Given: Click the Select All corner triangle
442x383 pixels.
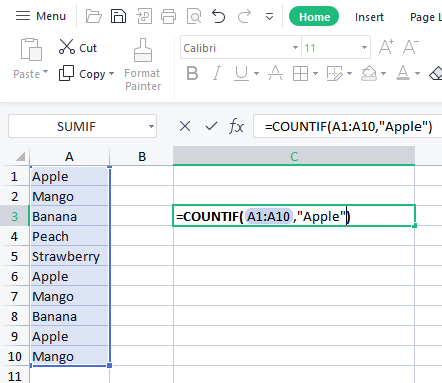Looking at the screenshot, I should point(20,156).
